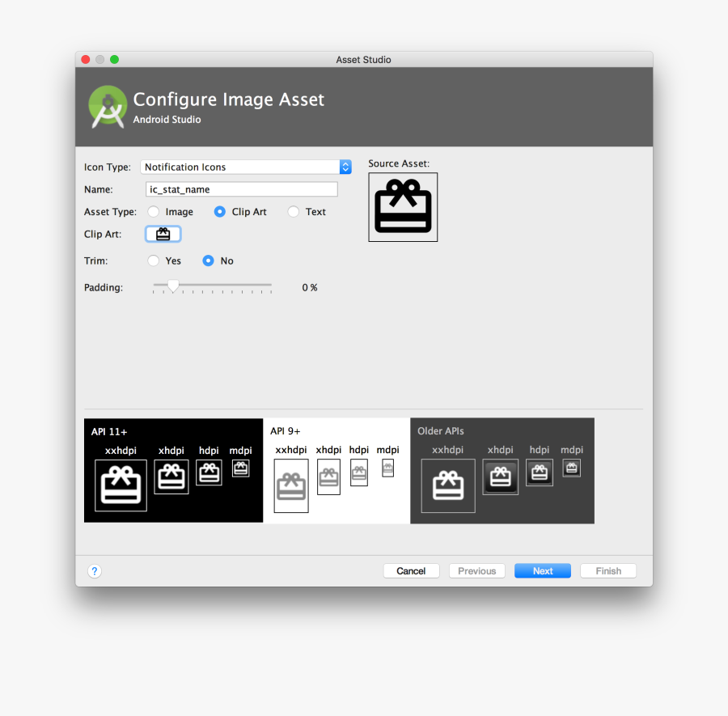728x716 pixels.
Task: Click the hdpi preview in API 11+
Action: [209, 472]
